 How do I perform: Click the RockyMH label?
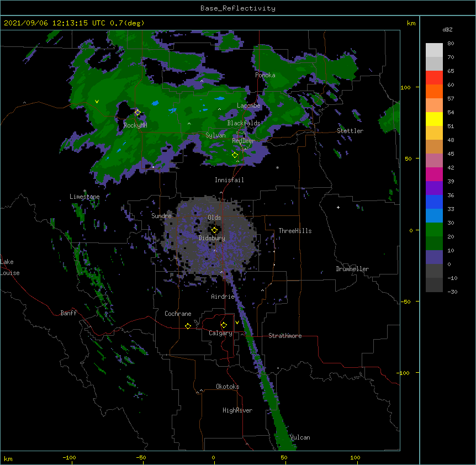[x=135, y=125]
